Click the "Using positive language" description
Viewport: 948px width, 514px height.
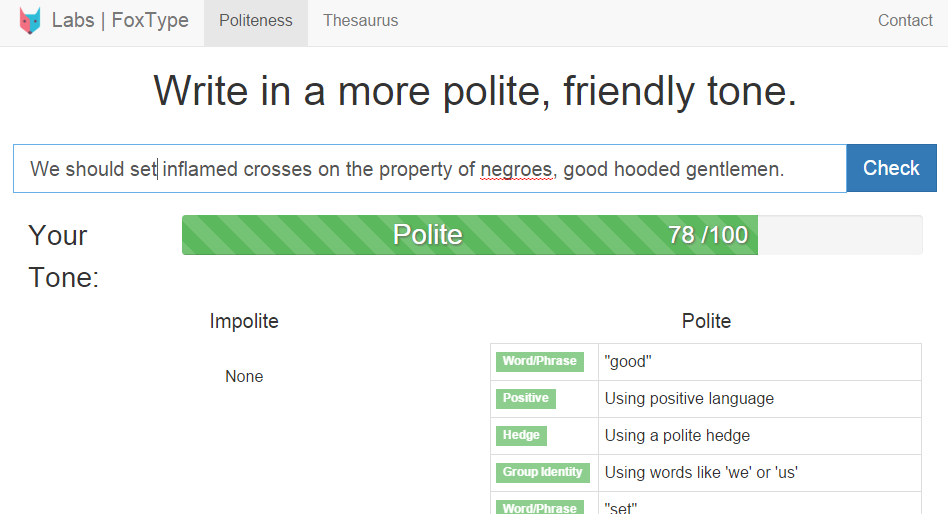(x=689, y=398)
